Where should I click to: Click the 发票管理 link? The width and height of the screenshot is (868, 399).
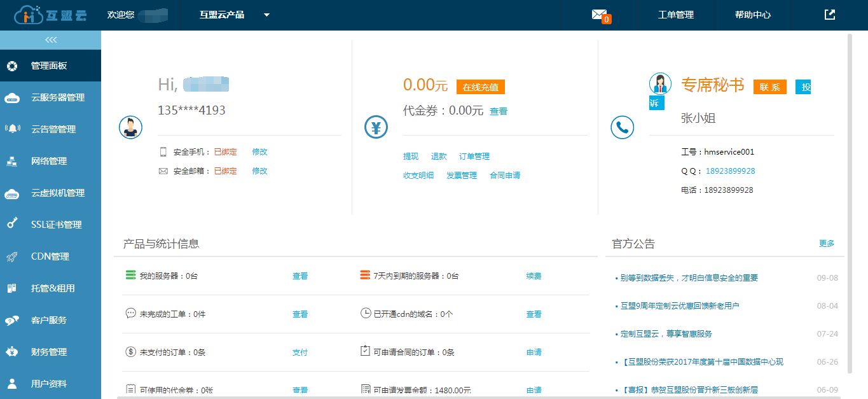(461, 176)
